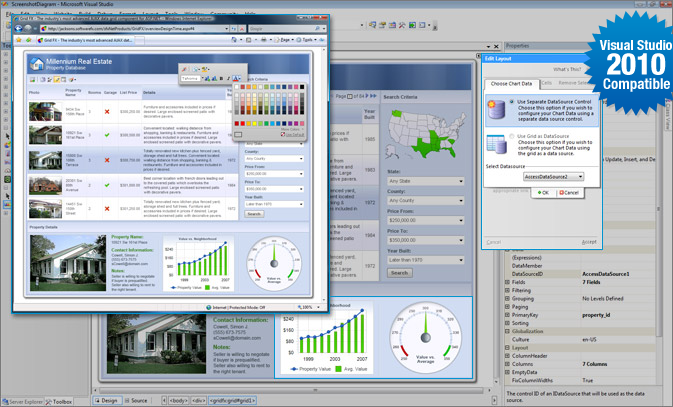
Task: Select the Grid FX browser tab
Action: pyautogui.click(x=87, y=40)
